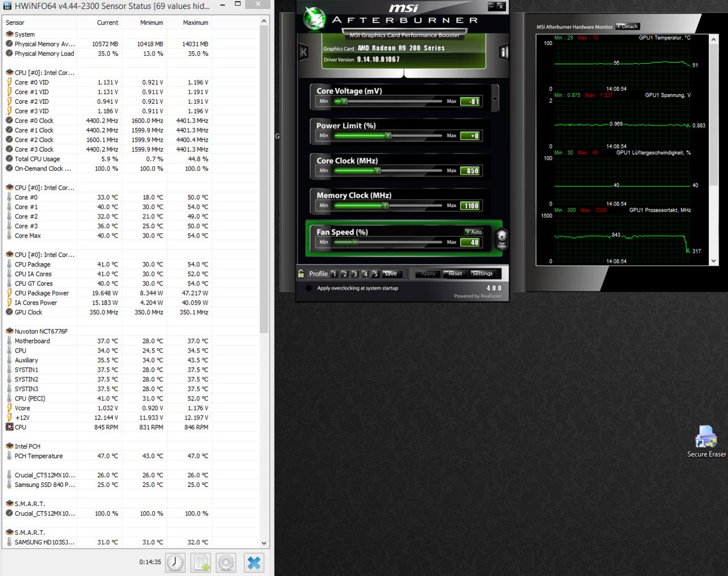Close sensor status with blue X
Viewport: 728px width, 576px height.
tap(254, 562)
